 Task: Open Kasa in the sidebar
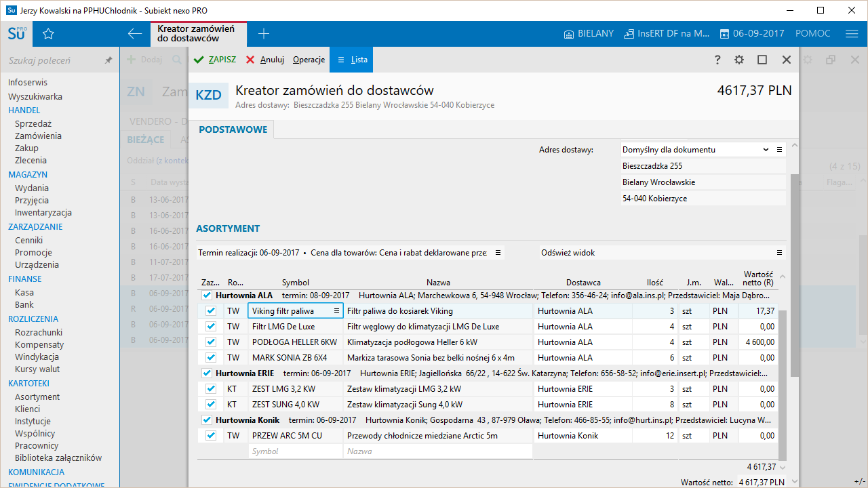pos(24,292)
